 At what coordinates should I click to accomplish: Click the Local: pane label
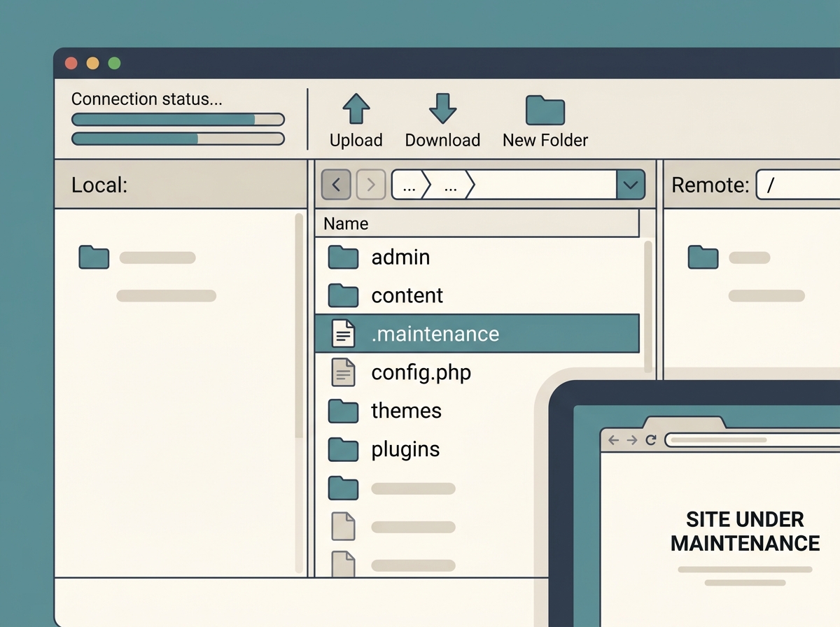click(x=99, y=185)
